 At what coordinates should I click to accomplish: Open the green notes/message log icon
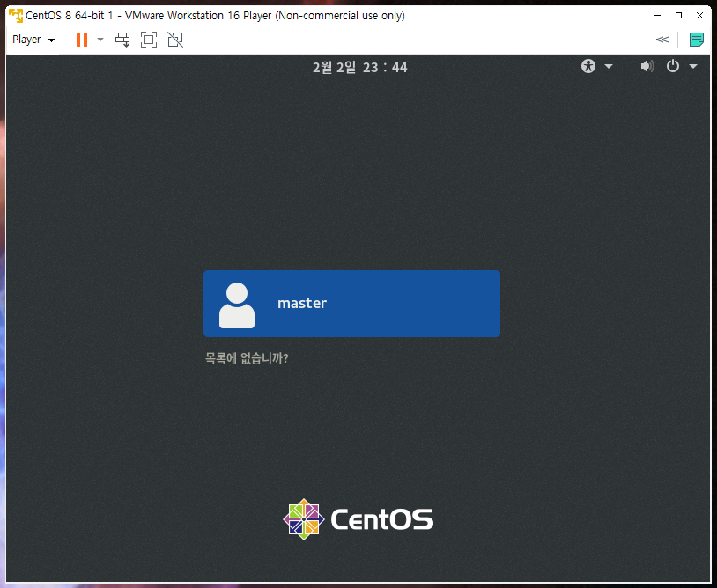point(697,40)
